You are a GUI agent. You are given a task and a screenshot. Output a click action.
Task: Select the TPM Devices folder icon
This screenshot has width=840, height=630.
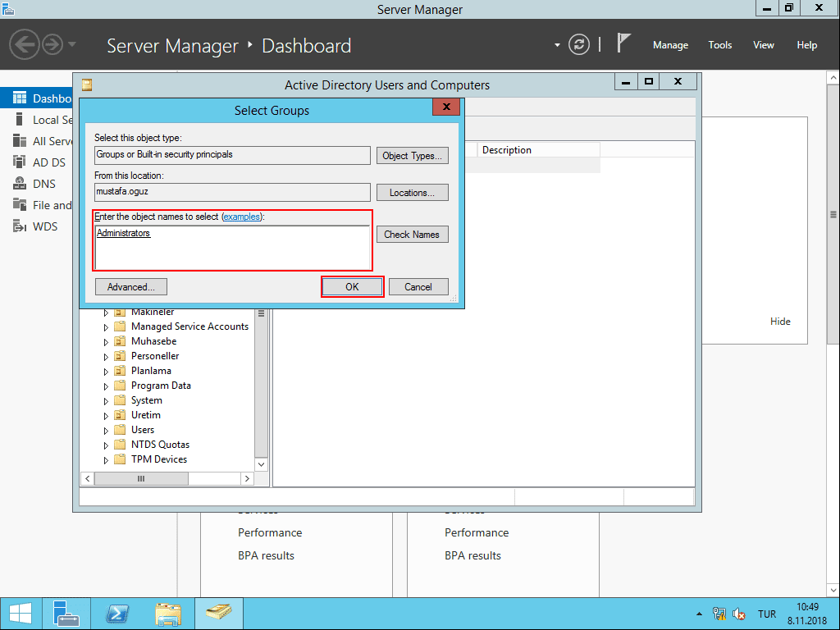pyautogui.click(x=120, y=459)
